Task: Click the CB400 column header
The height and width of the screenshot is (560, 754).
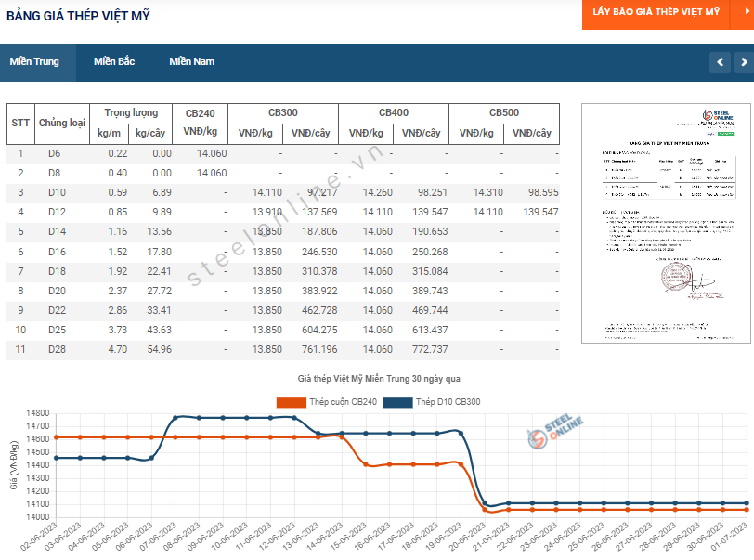Action: coord(394,113)
